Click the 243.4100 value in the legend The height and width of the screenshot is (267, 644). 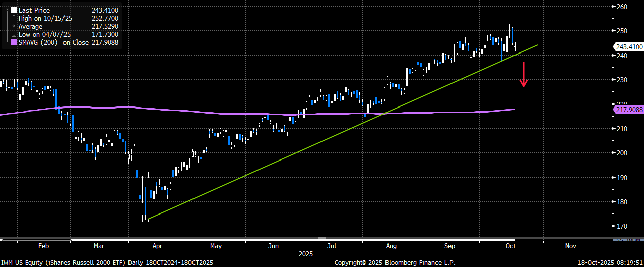tap(105, 10)
